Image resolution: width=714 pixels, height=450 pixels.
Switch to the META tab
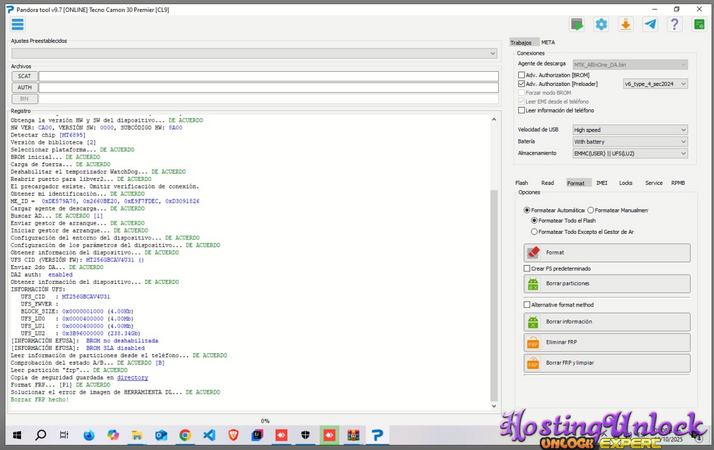tap(548, 43)
